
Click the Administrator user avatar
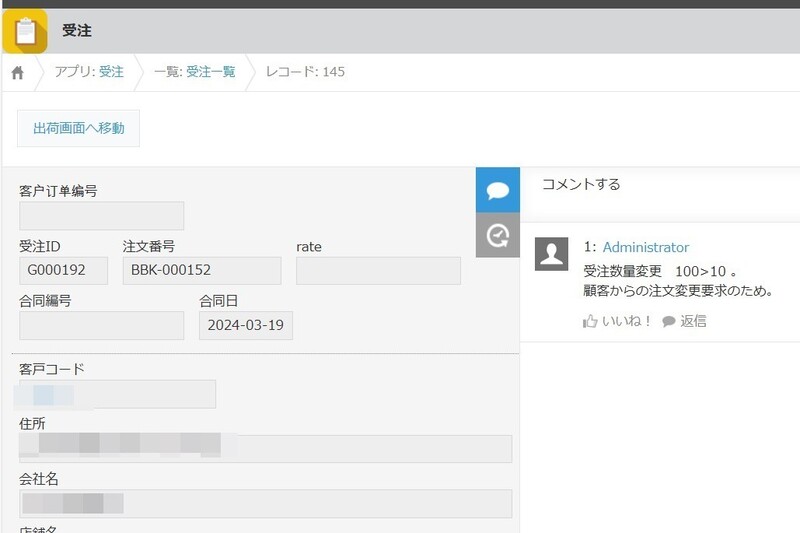pyautogui.click(x=552, y=253)
